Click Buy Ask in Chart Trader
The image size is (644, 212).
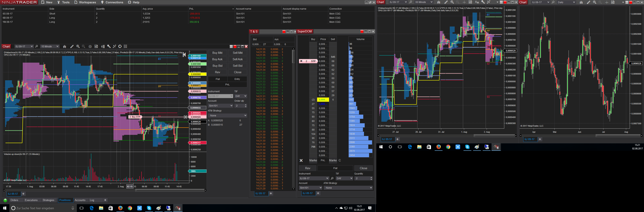point(217,59)
